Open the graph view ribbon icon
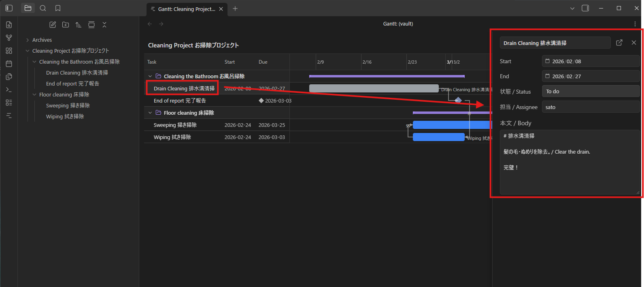Screen dimensions: 644x287 tap(9, 38)
